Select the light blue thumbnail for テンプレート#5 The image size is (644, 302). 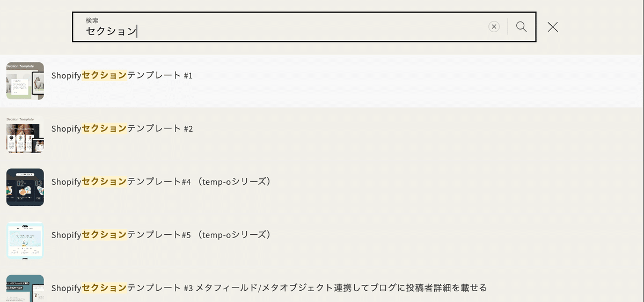click(x=25, y=241)
